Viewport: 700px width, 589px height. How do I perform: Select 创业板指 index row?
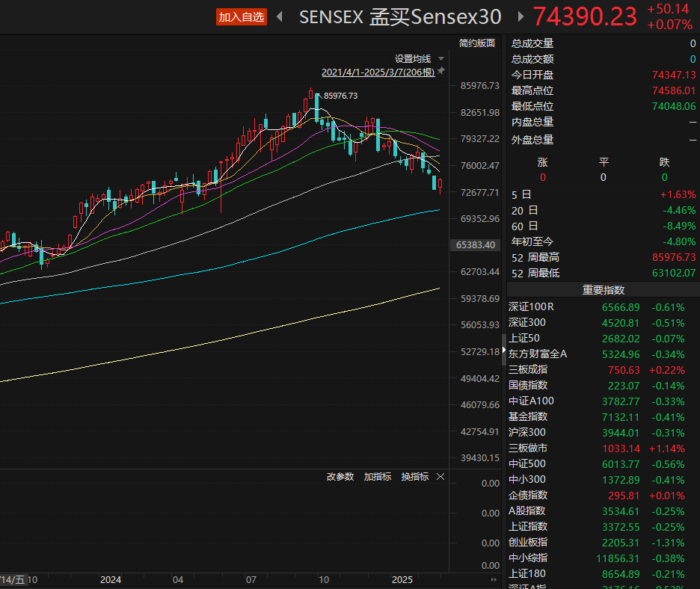click(603, 543)
